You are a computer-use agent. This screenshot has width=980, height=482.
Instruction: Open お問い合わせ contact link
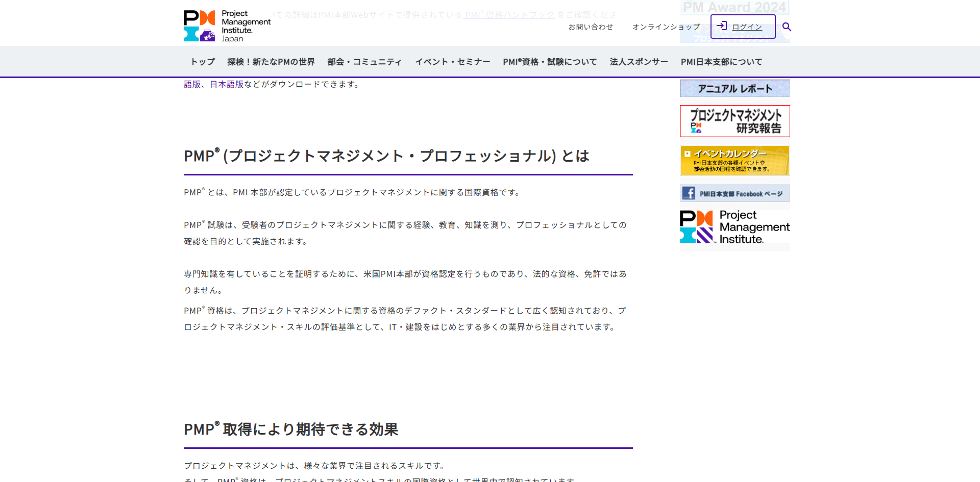coord(591,27)
